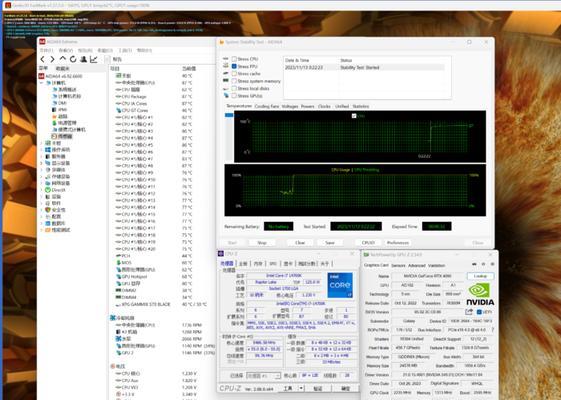Click the 操作系统 Windows icon in AIDA64 tree

click(x=48, y=150)
